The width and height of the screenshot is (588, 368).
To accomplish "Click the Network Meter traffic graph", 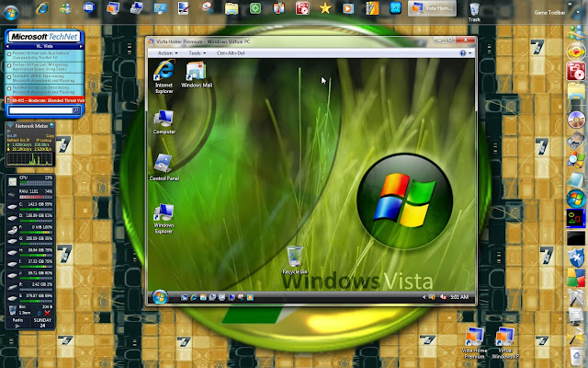I will [29, 159].
